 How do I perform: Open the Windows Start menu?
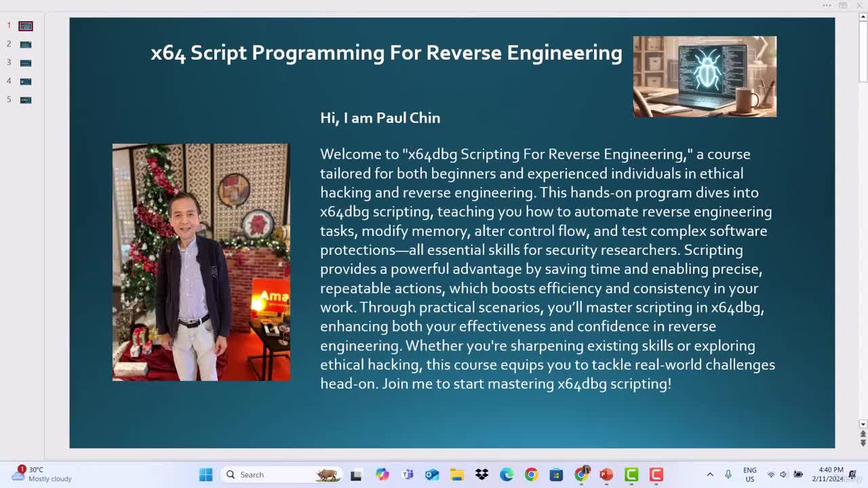click(x=206, y=474)
